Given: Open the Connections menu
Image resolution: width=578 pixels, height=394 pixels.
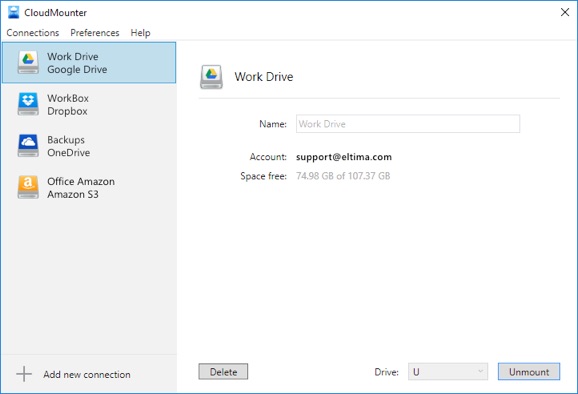Looking at the screenshot, I should [33, 33].
